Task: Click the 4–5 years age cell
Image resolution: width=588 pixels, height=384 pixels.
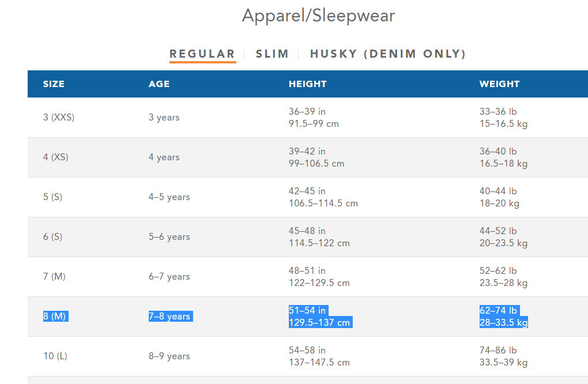Action: 169,197
